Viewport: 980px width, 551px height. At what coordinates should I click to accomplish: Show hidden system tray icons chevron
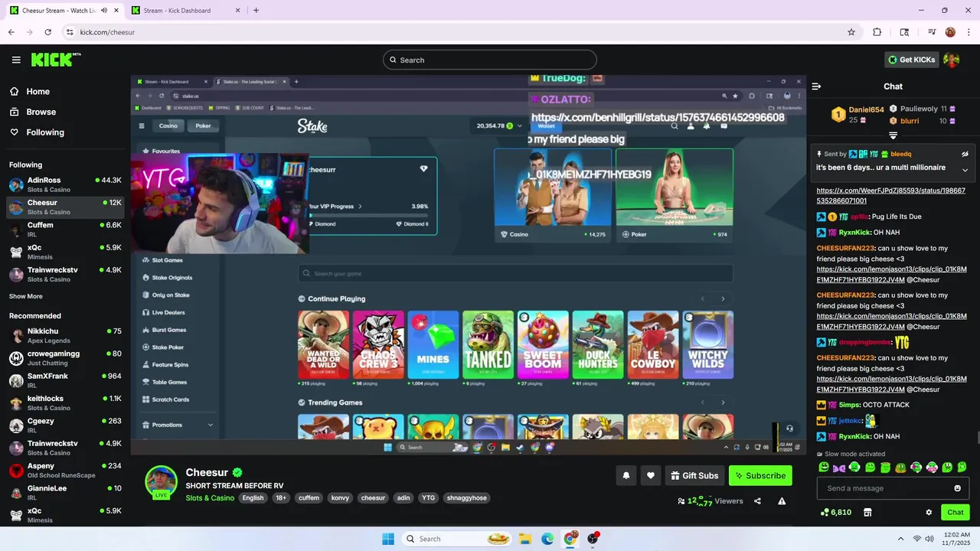pyautogui.click(x=900, y=539)
